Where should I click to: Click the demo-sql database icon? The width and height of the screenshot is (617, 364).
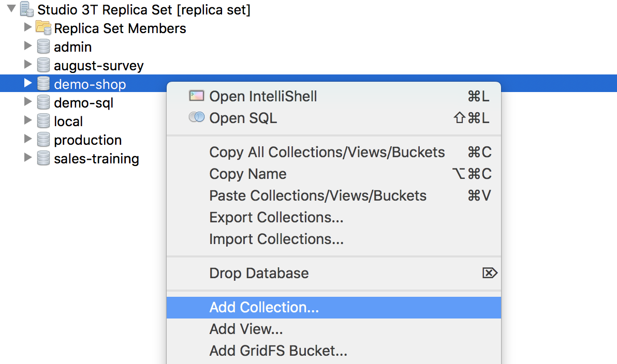(43, 102)
